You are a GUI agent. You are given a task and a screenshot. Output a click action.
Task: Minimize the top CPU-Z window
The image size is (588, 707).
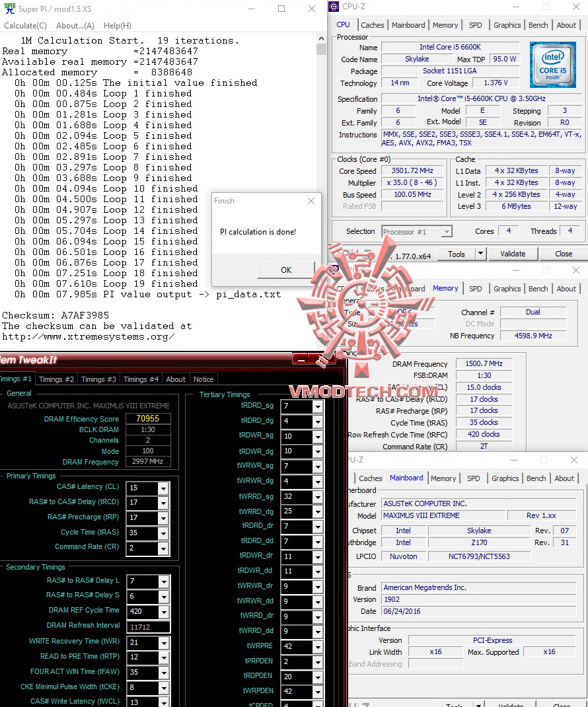(516, 7)
